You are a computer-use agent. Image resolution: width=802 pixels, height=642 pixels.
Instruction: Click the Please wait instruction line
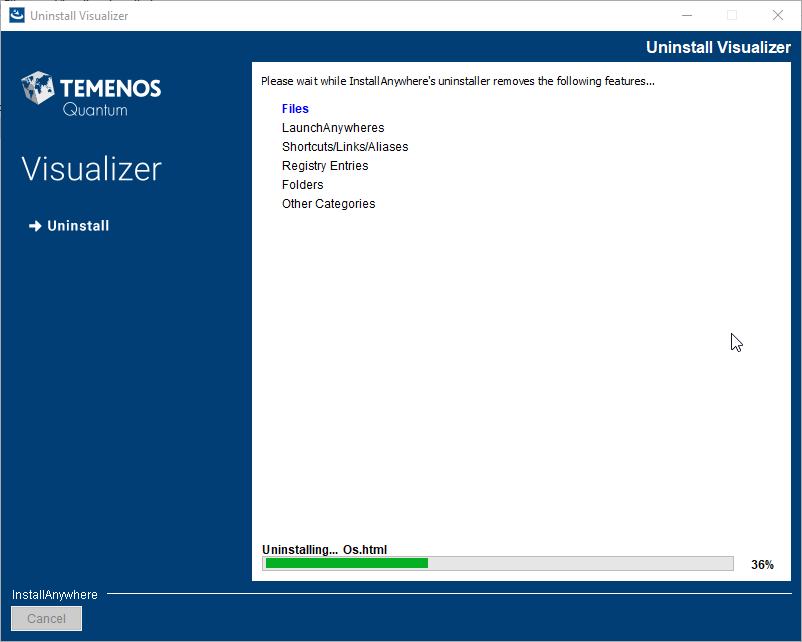pos(458,81)
